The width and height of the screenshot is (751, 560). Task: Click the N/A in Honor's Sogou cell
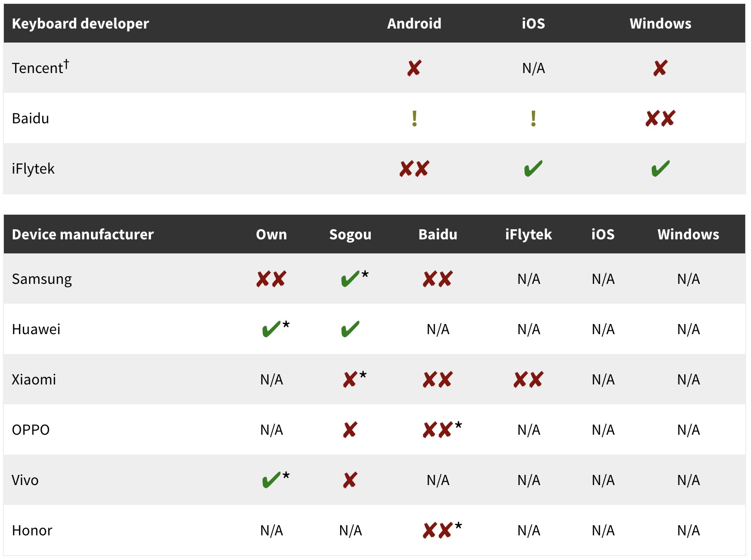tap(350, 531)
